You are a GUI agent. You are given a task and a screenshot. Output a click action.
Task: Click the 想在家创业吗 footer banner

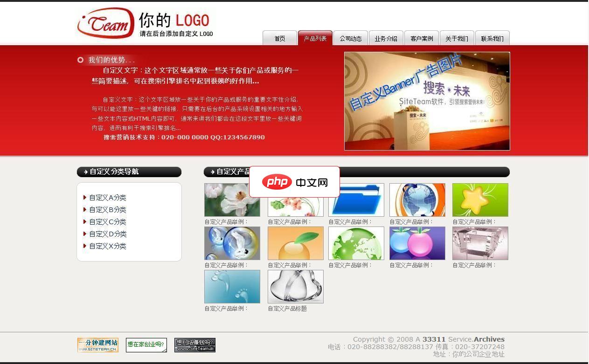pyautogui.click(x=146, y=345)
